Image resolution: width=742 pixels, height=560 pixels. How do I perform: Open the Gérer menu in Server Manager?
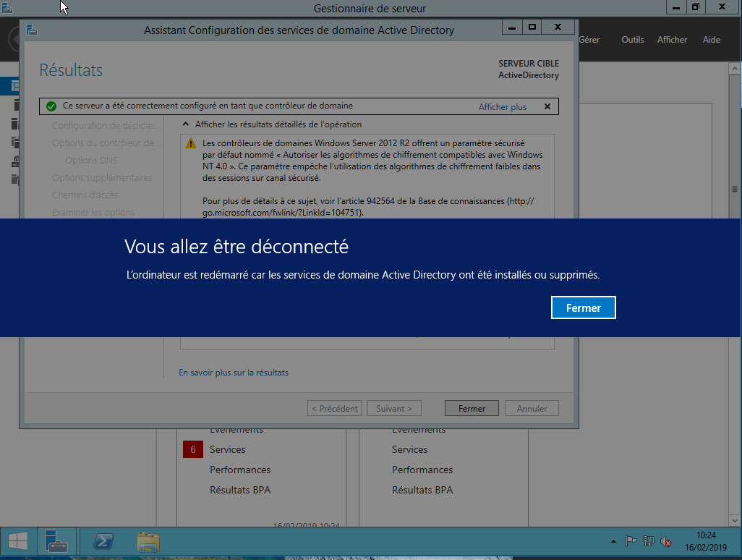[589, 40]
